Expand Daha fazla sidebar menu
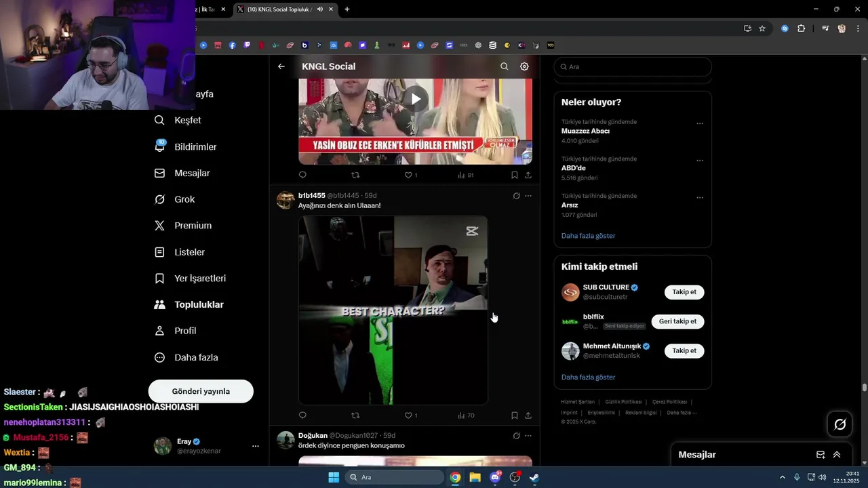This screenshot has width=868, height=488. coord(186,357)
